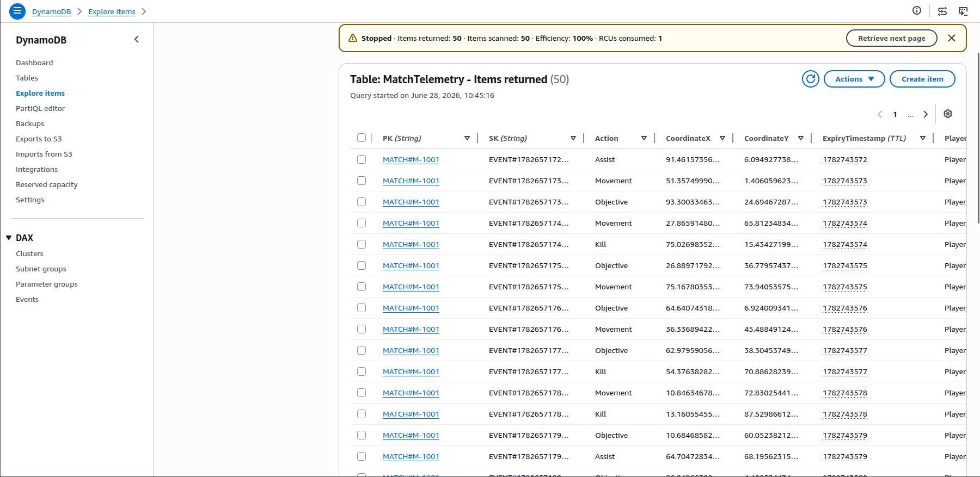980x477 pixels.
Task: Open the TTL value 1782743578 in the Kill row
Action: [x=845, y=414]
